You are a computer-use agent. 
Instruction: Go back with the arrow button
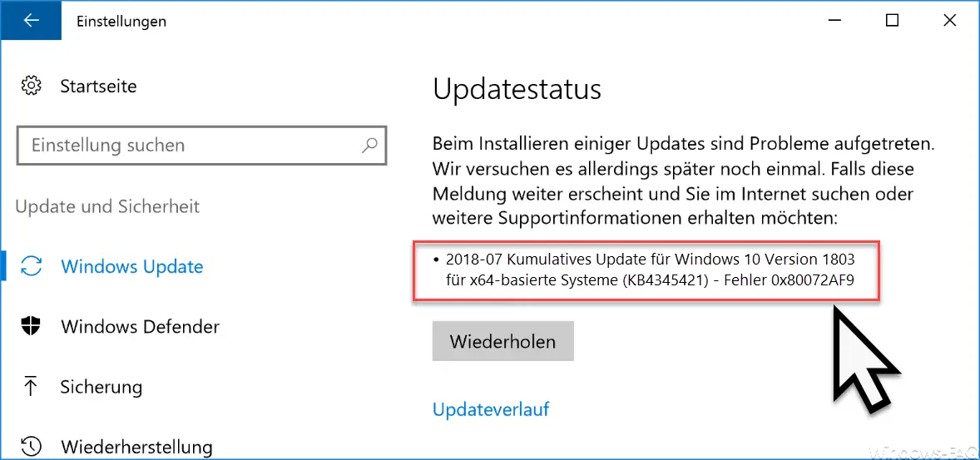32,21
